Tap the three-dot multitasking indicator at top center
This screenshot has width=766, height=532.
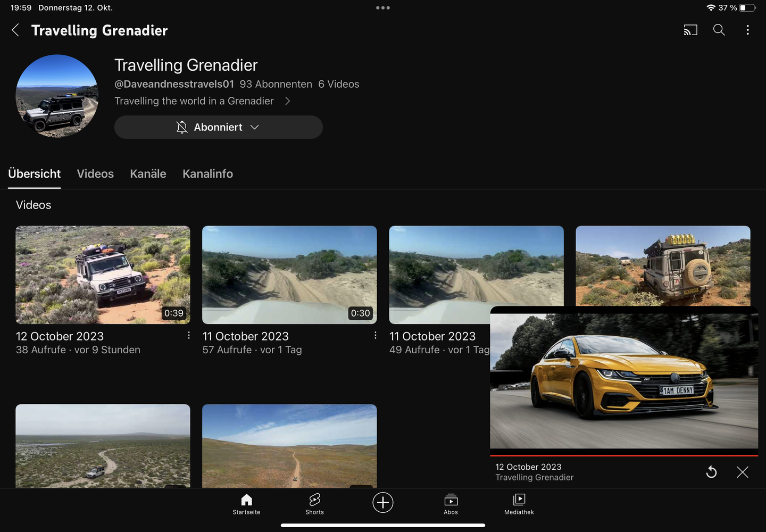383,8
